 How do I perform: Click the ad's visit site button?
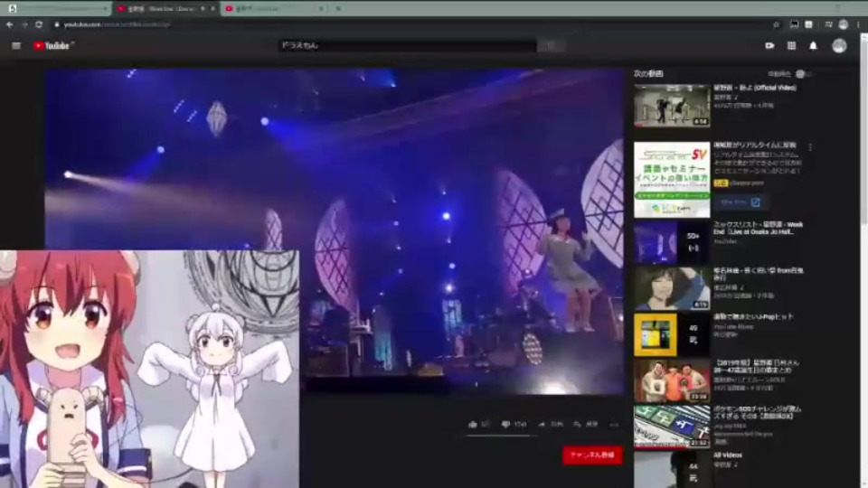741,202
